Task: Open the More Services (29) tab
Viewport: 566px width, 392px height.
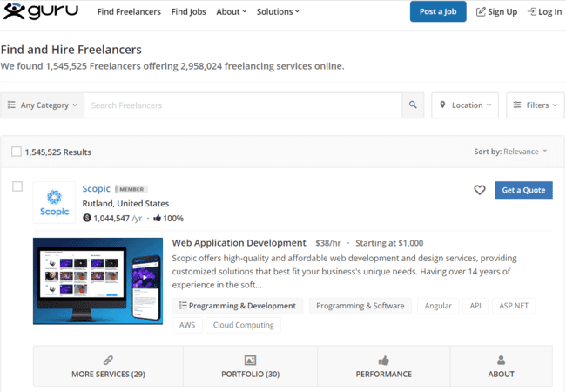Action: [108, 367]
